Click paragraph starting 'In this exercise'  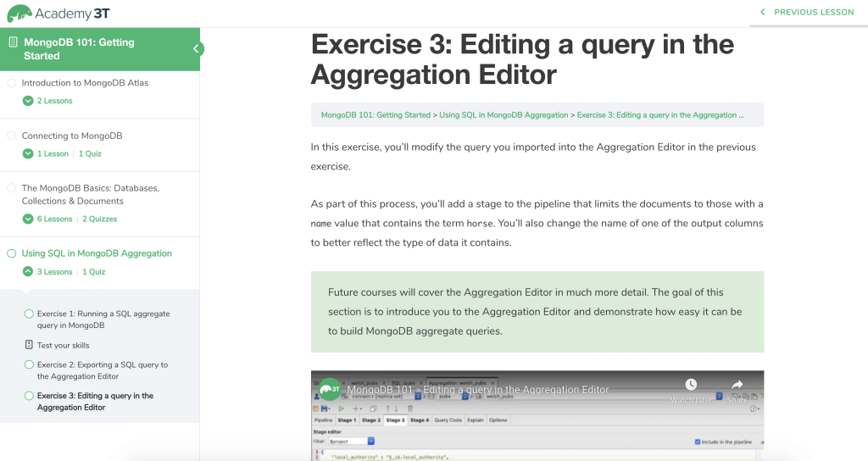click(x=533, y=157)
